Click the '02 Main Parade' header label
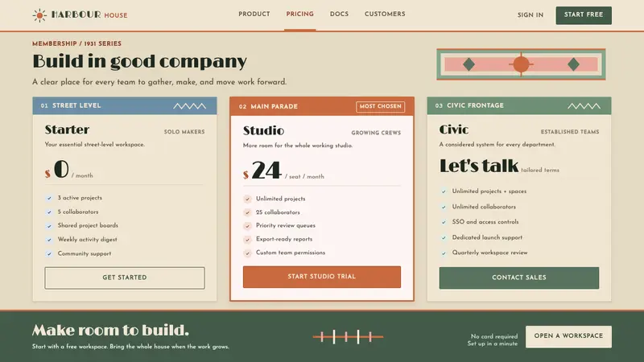This screenshot has width=644, height=362. (x=268, y=107)
